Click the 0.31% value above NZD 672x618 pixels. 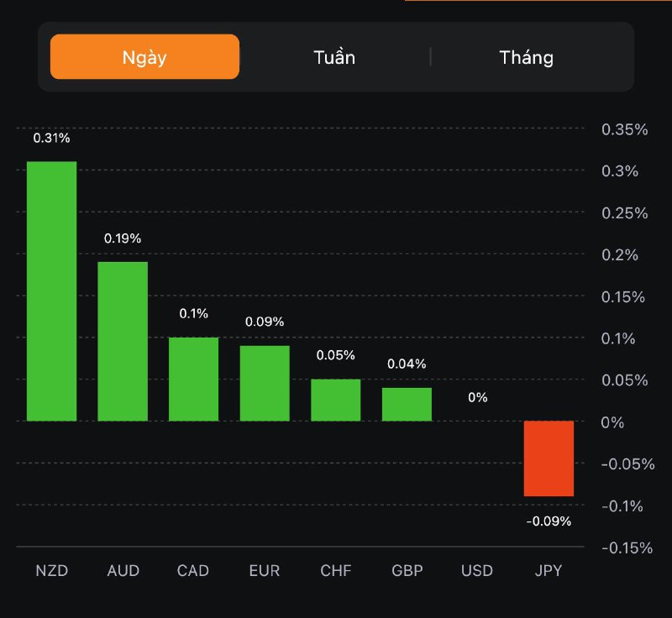point(51,138)
